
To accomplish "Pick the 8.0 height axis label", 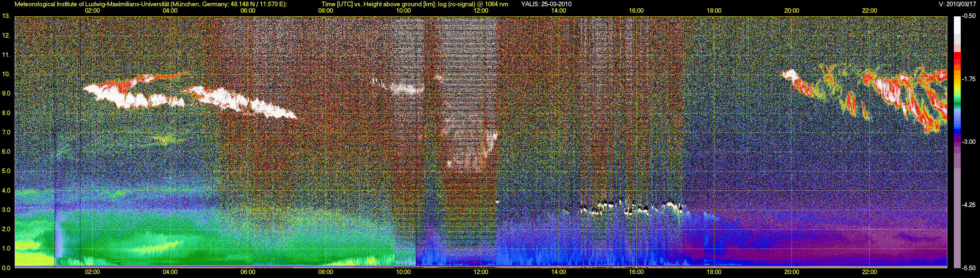I will 6,113.
